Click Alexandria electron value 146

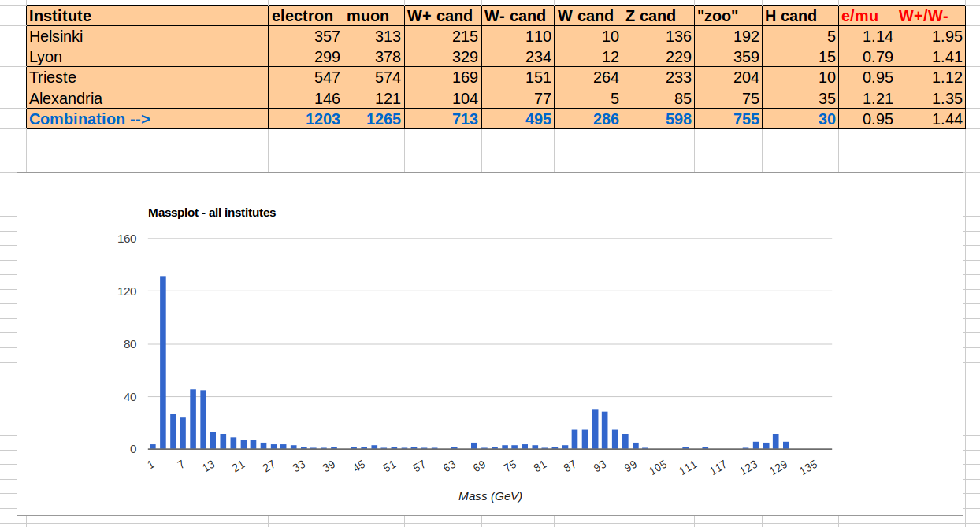coord(306,98)
